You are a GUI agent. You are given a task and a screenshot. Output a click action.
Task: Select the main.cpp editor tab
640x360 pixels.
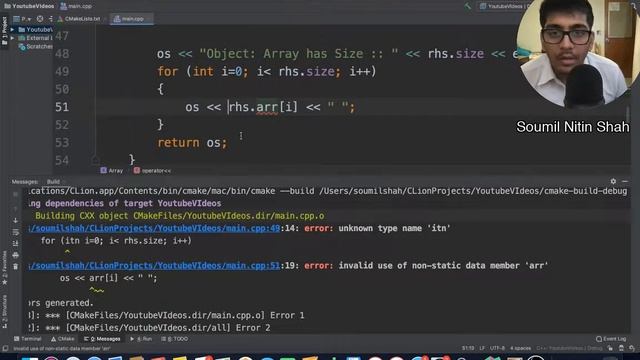(x=131, y=19)
